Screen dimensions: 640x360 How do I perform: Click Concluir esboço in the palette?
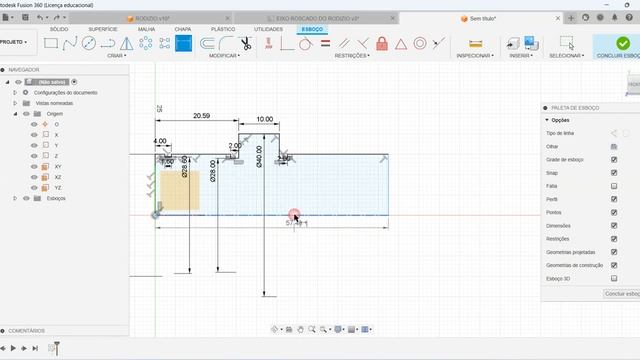[x=622, y=294]
